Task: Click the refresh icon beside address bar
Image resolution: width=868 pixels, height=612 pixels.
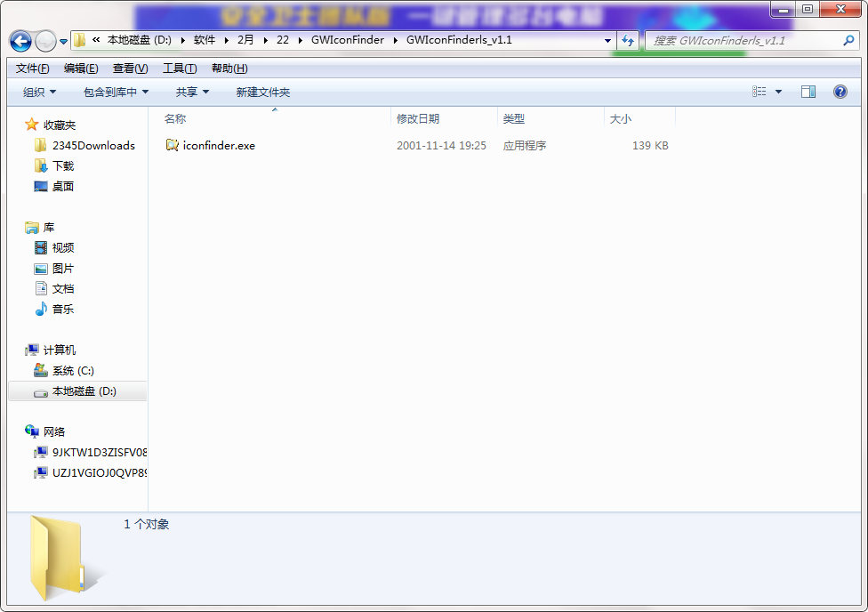Action: pos(629,40)
